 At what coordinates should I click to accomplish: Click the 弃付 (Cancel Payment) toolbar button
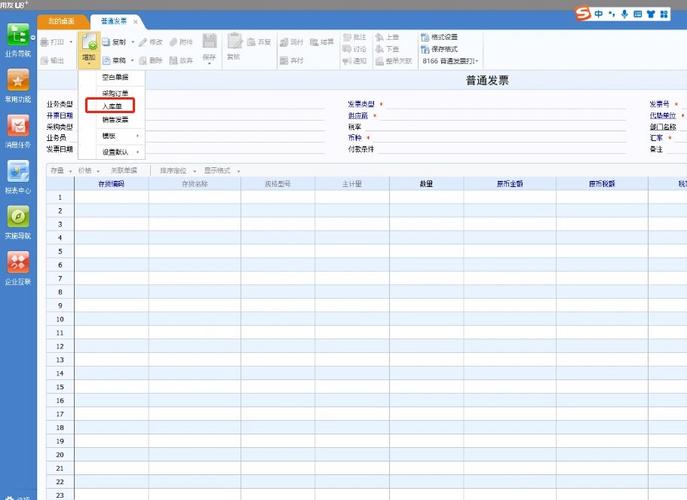point(291,60)
